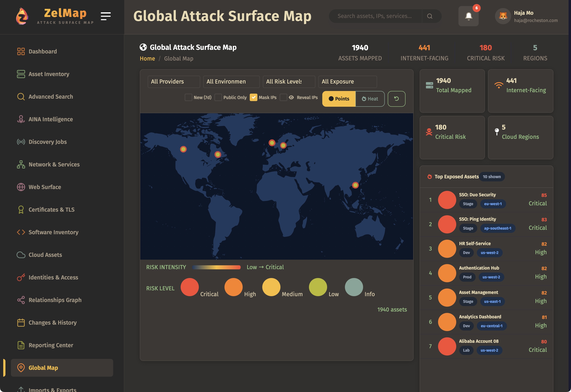Check the Reveal IPs option
Screen dimensions: 571x392
pos(284,97)
